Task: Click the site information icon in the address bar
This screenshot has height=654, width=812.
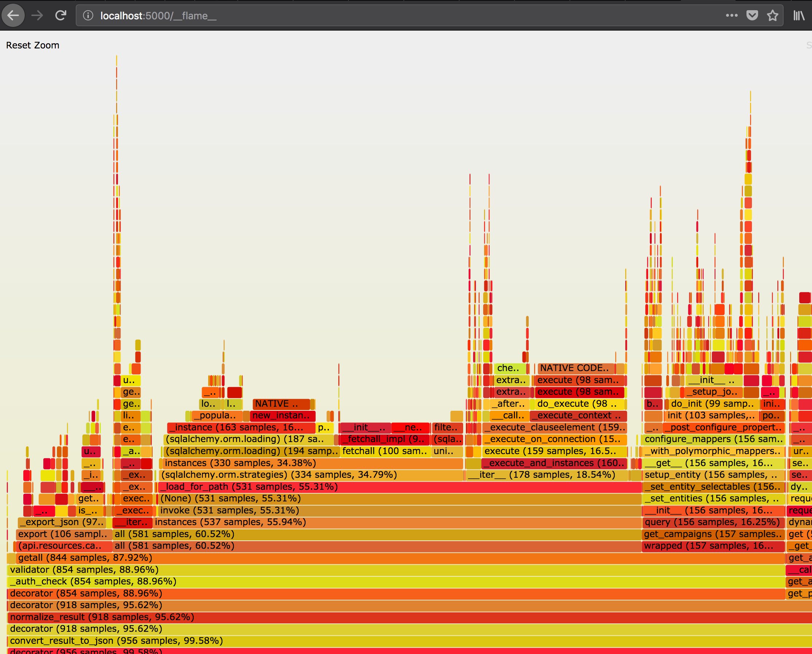Action: [88, 15]
